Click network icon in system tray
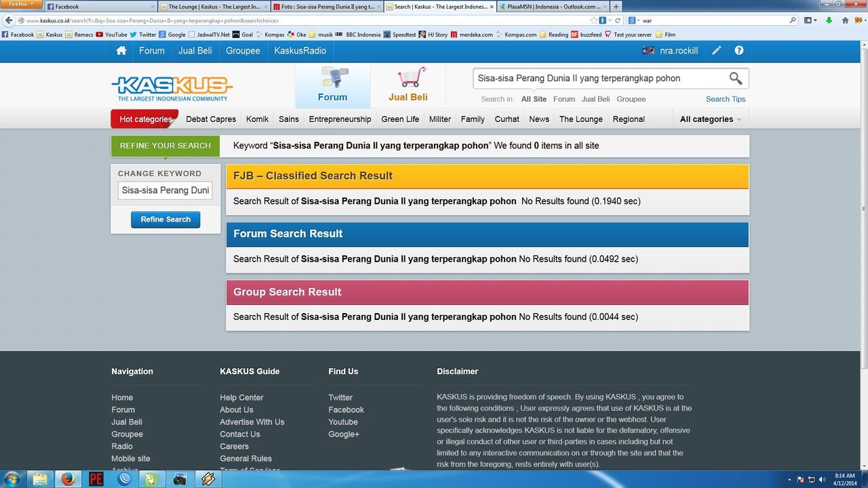Image resolution: width=868 pixels, height=488 pixels. coord(811,479)
